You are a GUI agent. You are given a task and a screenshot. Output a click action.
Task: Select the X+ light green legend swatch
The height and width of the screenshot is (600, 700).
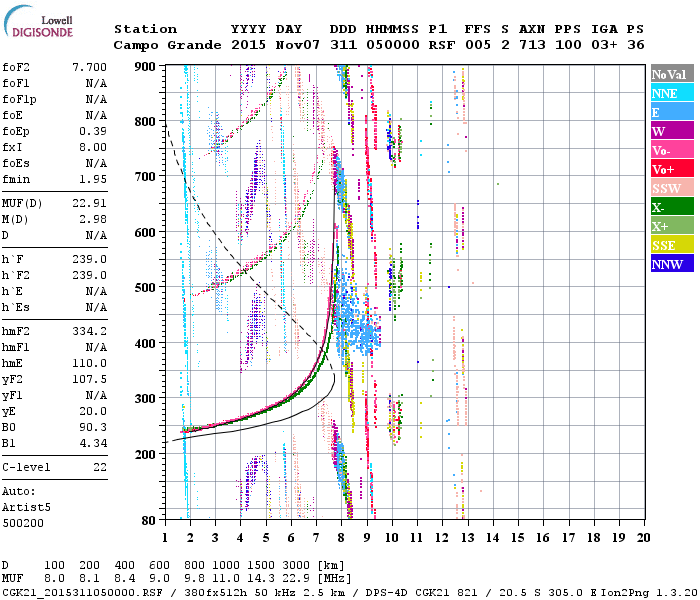[672, 226]
